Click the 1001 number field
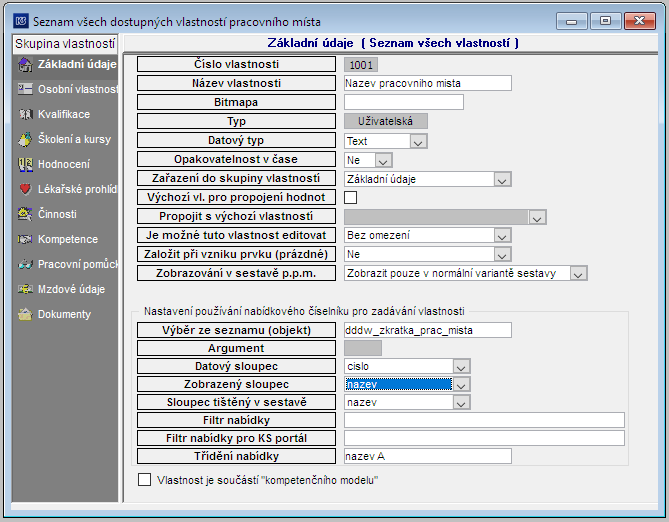This screenshot has height=522, width=669. click(x=361, y=65)
